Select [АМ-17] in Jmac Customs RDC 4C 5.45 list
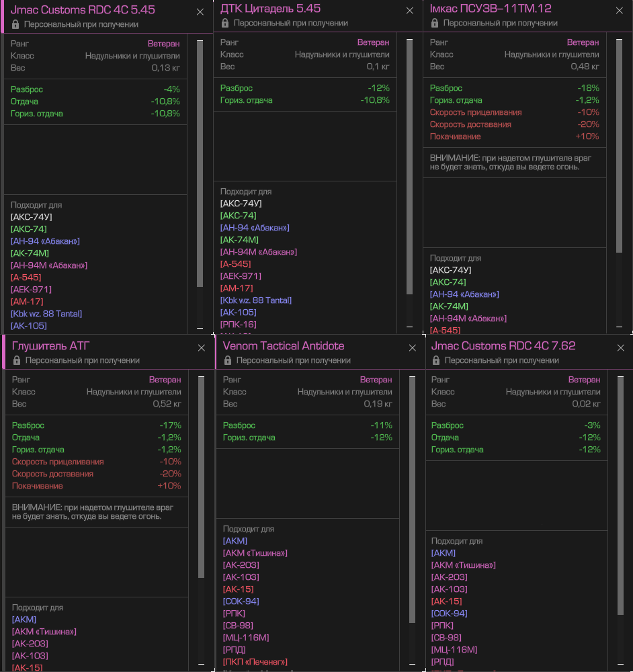 coord(27,302)
